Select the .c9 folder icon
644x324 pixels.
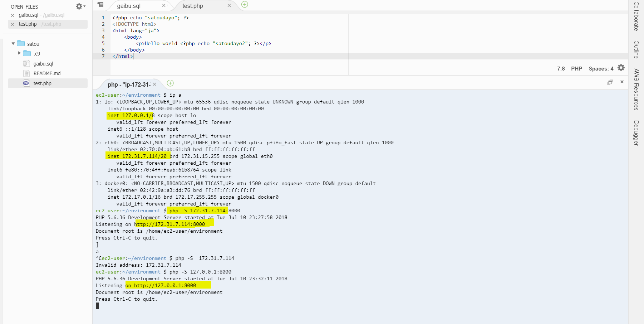tap(27, 53)
